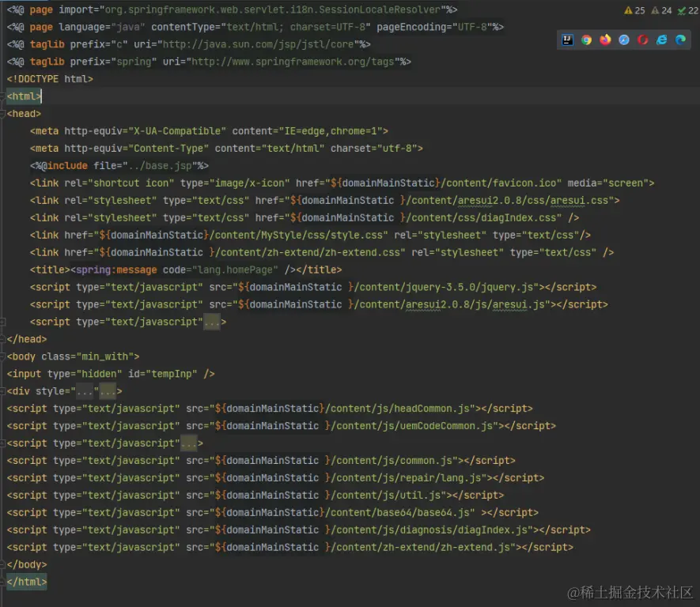
Task: Click the SessionLocaleResolver import string
Action: (x=274, y=9)
